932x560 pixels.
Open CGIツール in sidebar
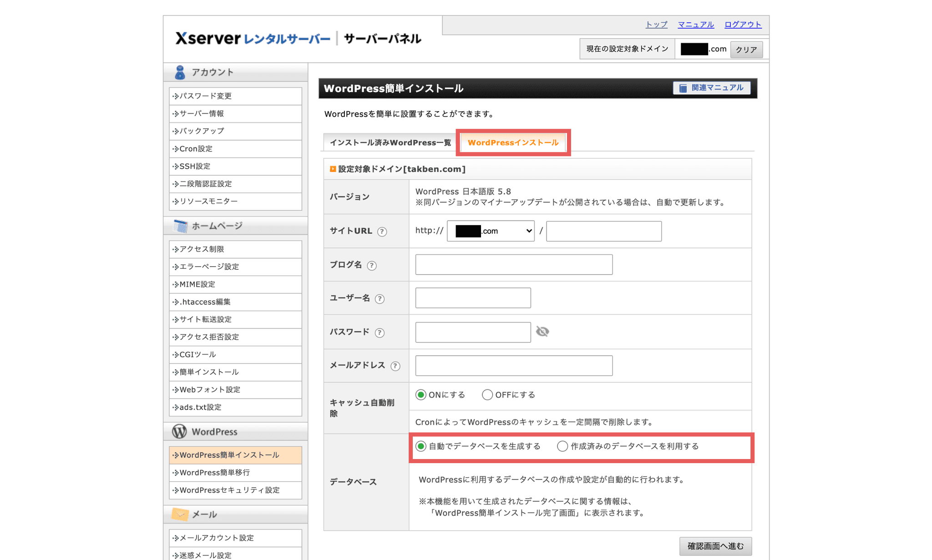[x=235, y=354]
